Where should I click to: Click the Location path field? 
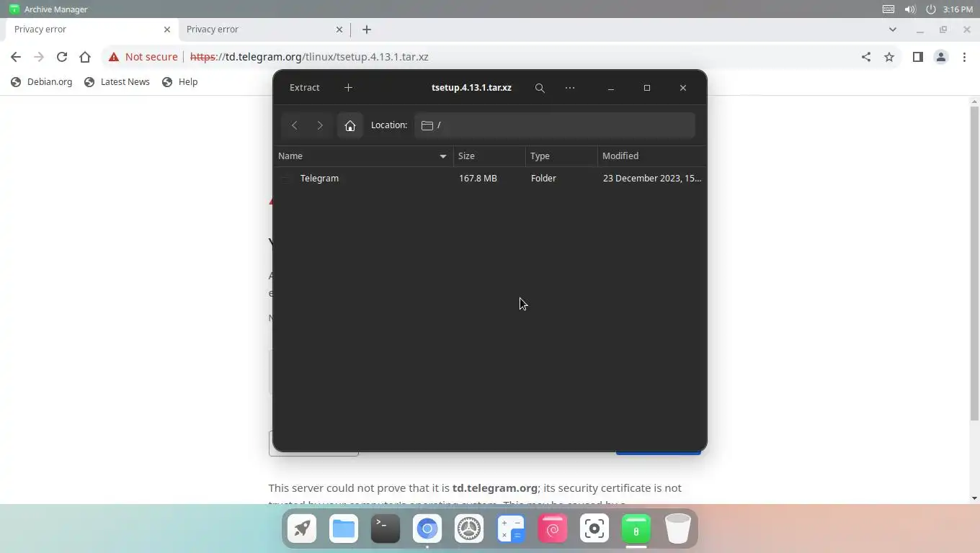[x=554, y=125]
